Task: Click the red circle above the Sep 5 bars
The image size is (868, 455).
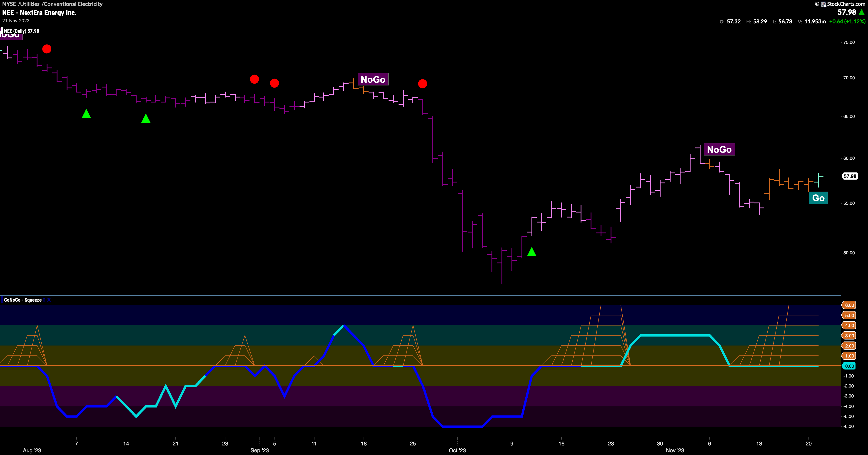Action: pyautogui.click(x=274, y=83)
